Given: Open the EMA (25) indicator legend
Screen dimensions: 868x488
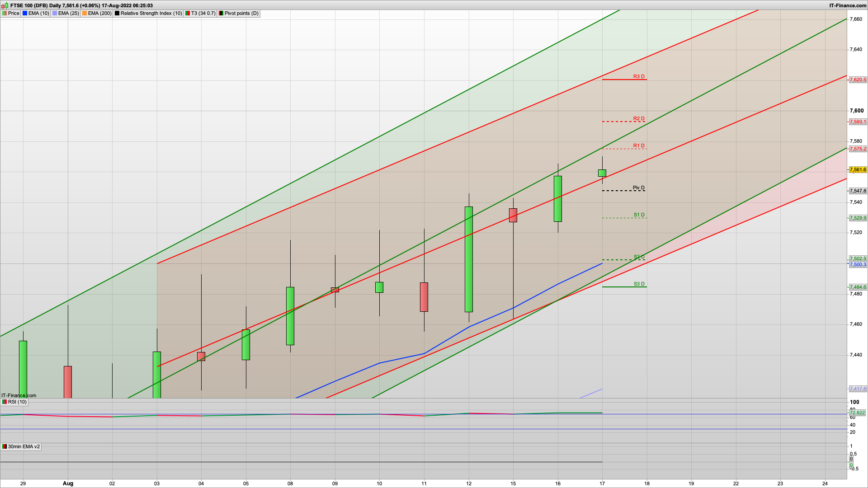Looking at the screenshot, I should pyautogui.click(x=66, y=13).
